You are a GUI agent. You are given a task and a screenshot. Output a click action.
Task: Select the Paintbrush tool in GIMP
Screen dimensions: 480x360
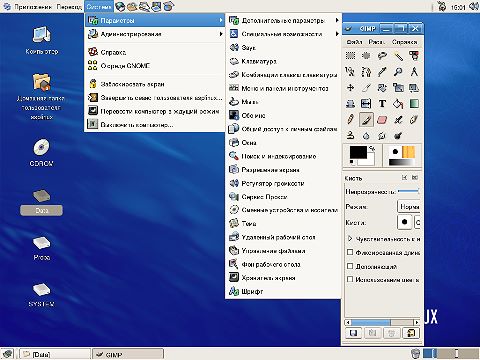coord(366,120)
